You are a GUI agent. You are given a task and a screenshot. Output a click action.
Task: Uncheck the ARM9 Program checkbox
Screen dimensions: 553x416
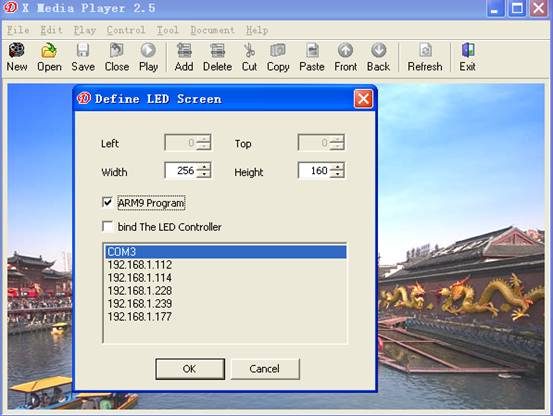[107, 202]
